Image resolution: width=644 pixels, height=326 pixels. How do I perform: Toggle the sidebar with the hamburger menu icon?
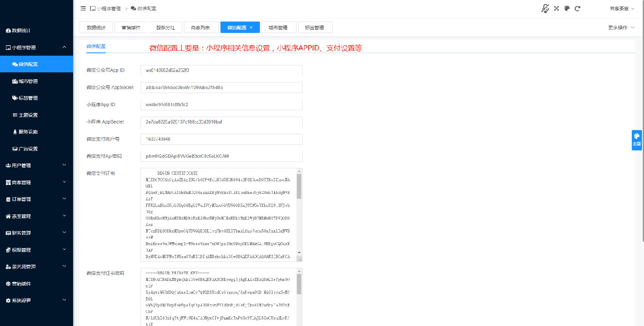pyautogui.click(x=83, y=8)
